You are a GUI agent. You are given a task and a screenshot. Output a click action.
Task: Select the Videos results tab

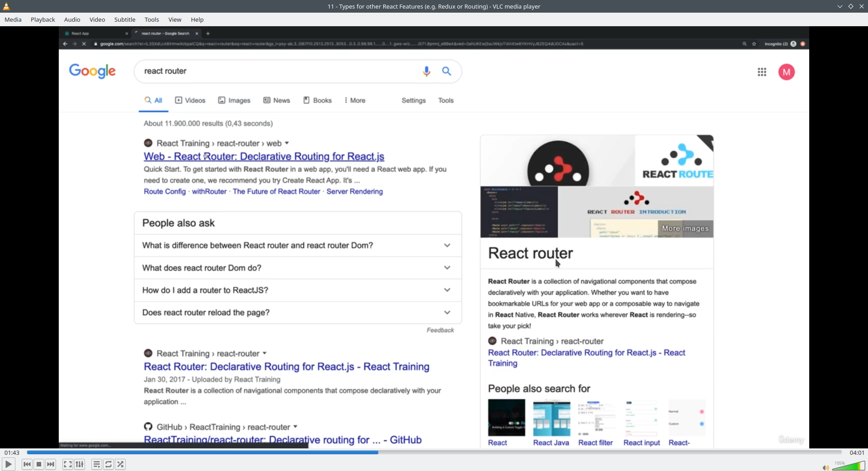[x=190, y=101]
